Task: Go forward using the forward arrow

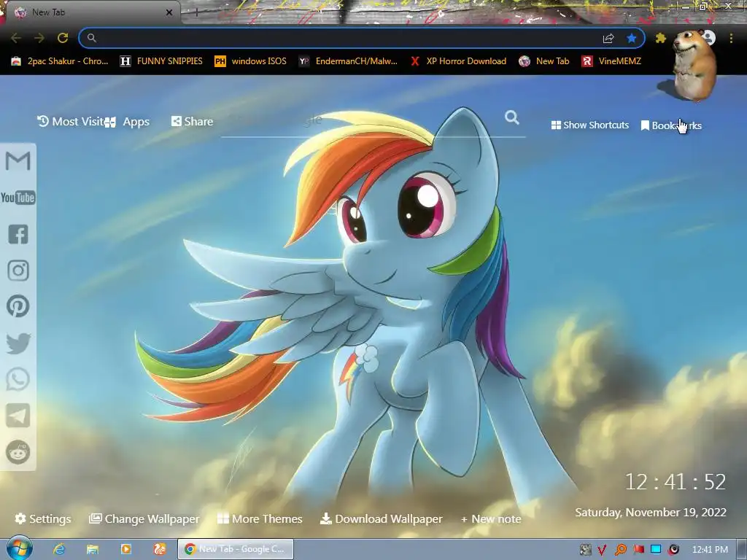Action: point(39,38)
